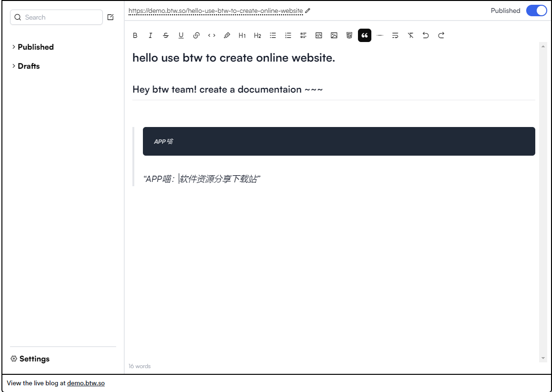Apply italic formatting

coord(151,35)
